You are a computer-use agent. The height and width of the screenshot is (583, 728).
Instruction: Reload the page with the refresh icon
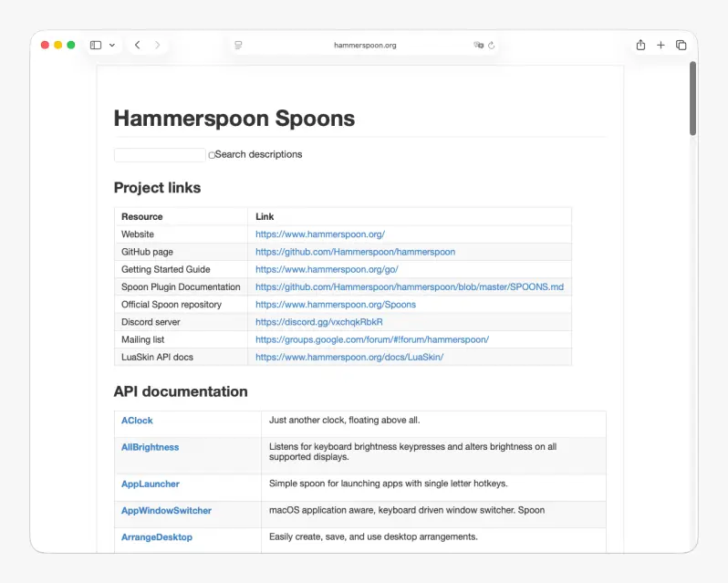click(x=491, y=45)
